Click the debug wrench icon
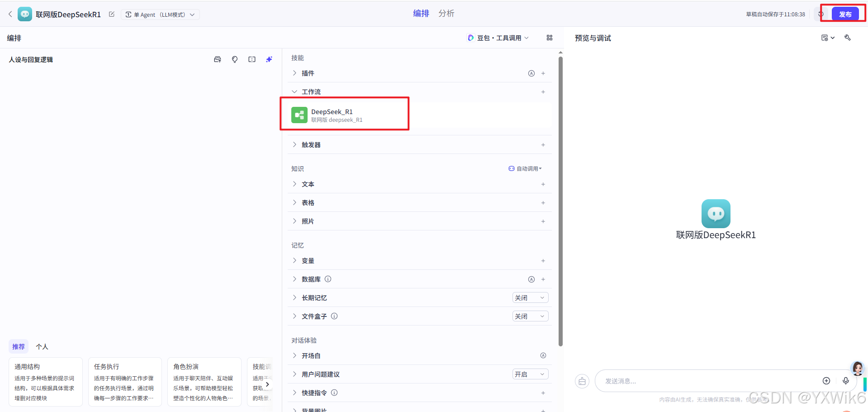This screenshot has width=868, height=412. pos(848,38)
